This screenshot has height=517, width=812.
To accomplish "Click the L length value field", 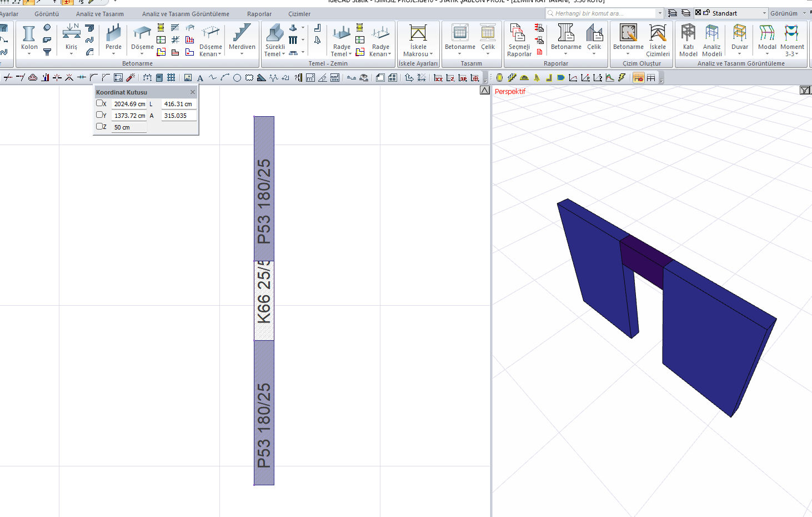I will point(178,104).
